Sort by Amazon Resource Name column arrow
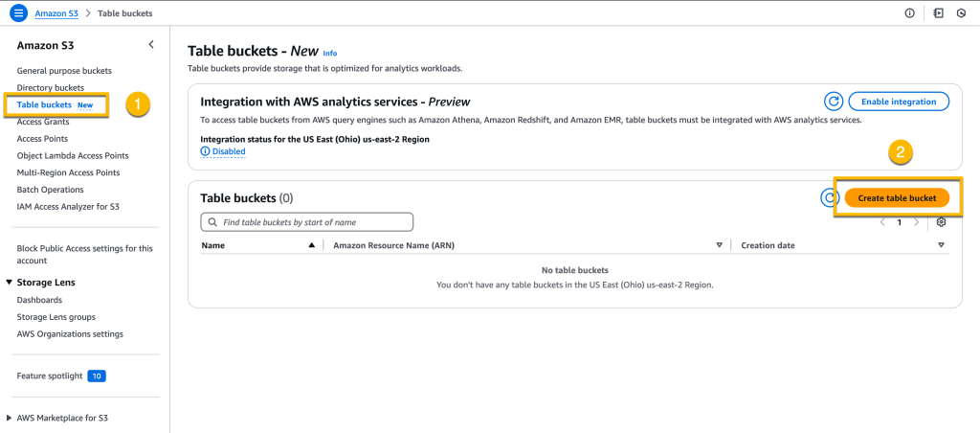This screenshot has height=433, width=980. click(x=720, y=245)
